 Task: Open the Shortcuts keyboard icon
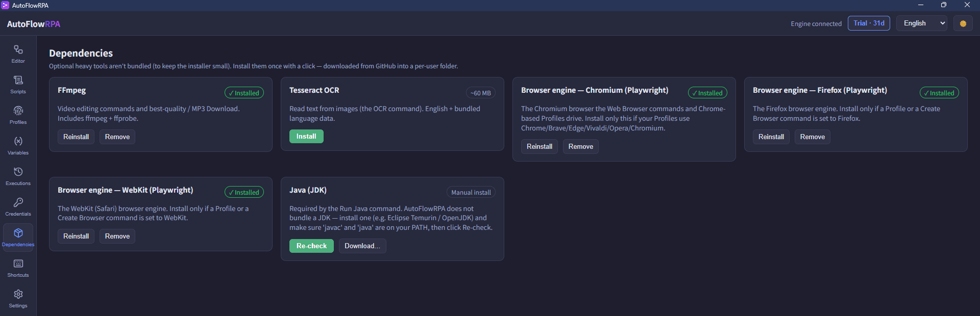[18, 264]
